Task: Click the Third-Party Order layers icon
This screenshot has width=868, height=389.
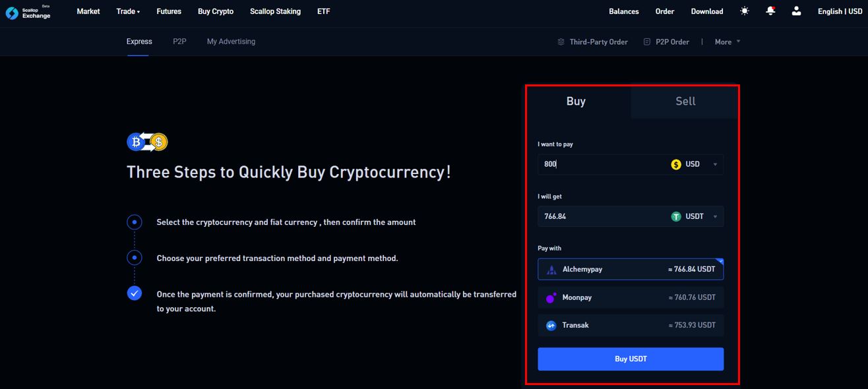Action: (x=561, y=42)
